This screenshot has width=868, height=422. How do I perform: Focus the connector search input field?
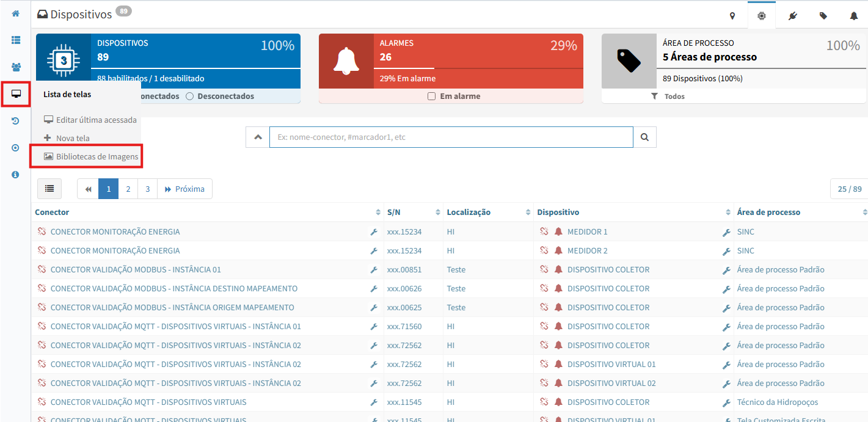click(451, 137)
